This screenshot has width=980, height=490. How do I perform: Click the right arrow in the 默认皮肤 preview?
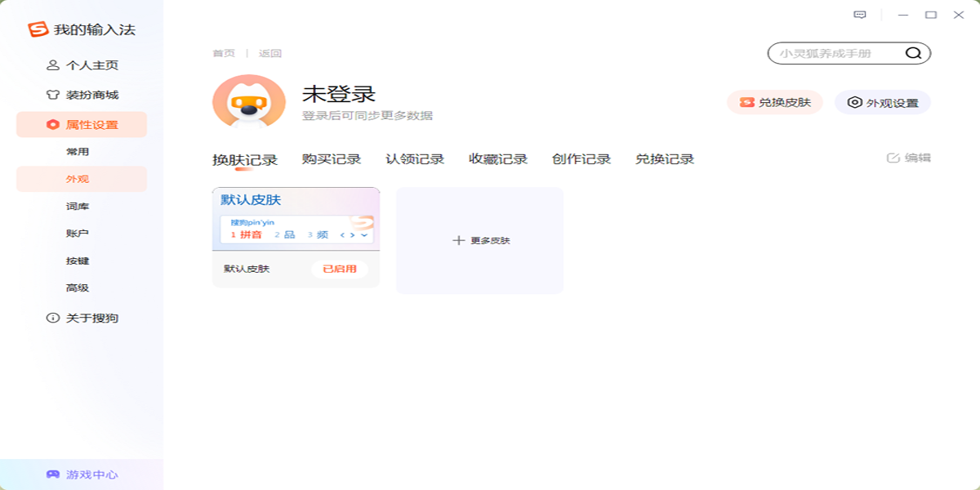(x=352, y=234)
